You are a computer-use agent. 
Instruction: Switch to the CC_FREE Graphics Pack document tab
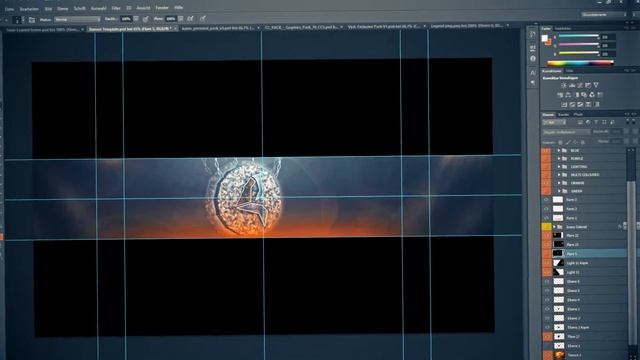point(302,27)
